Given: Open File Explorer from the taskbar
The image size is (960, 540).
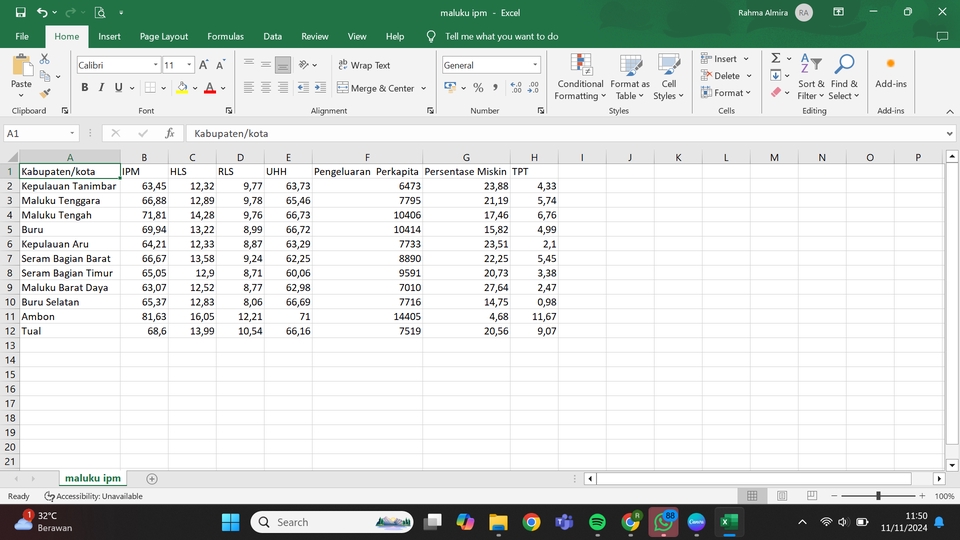Looking at the screenshot, I should coord(498,522).
